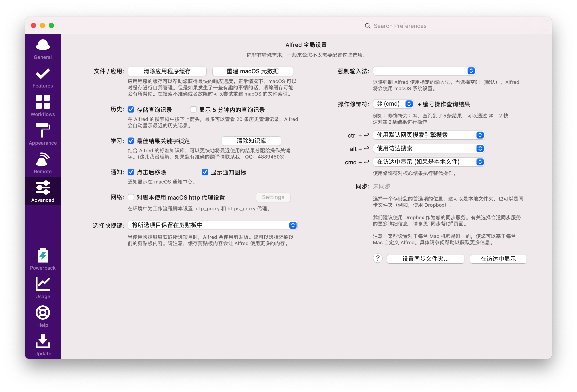Click the question mark help button
The width and height of the screenshot is (577, 392).
(378, 259)
